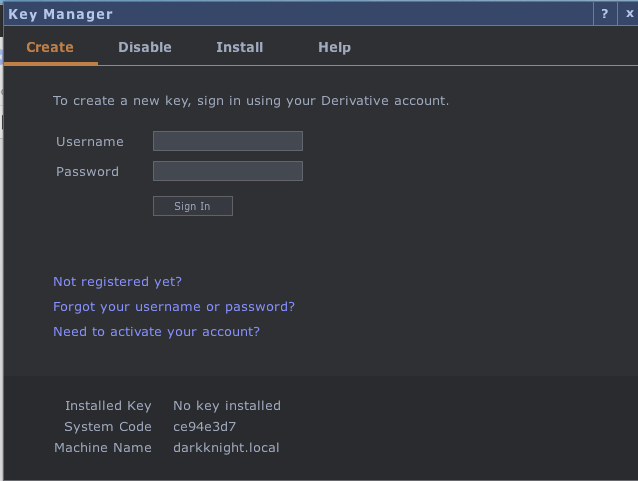This screenshot has height=481, width=638.
Task: Click Need to activate your account link
Action: (x=156, y=332)
